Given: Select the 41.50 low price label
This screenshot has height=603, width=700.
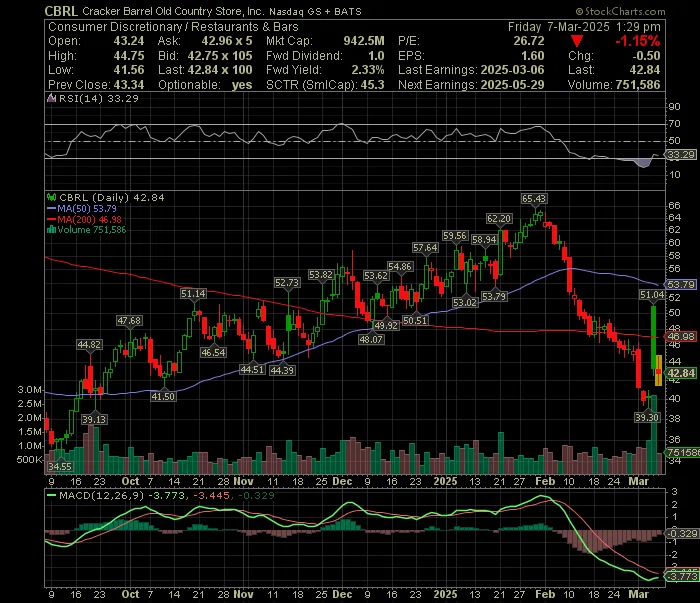Looking at the screenshot, I should (163, 396).
